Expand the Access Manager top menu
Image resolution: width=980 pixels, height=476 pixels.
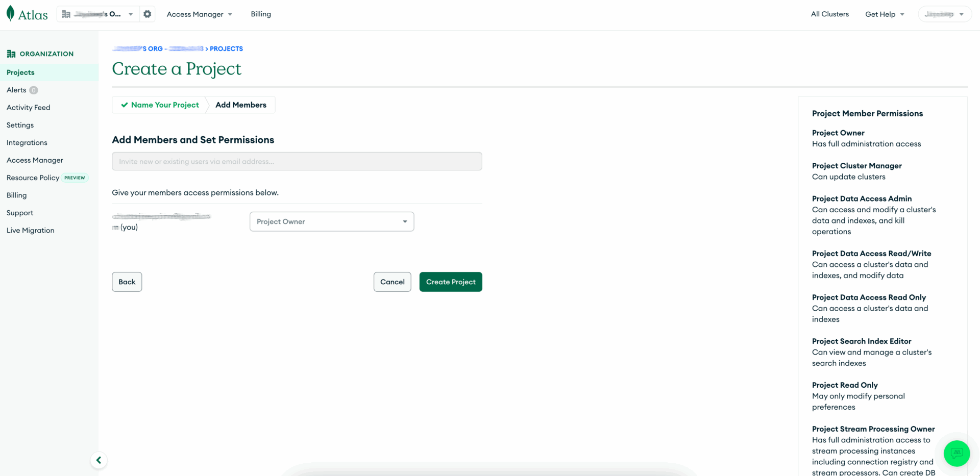click(x=200, y=14)
